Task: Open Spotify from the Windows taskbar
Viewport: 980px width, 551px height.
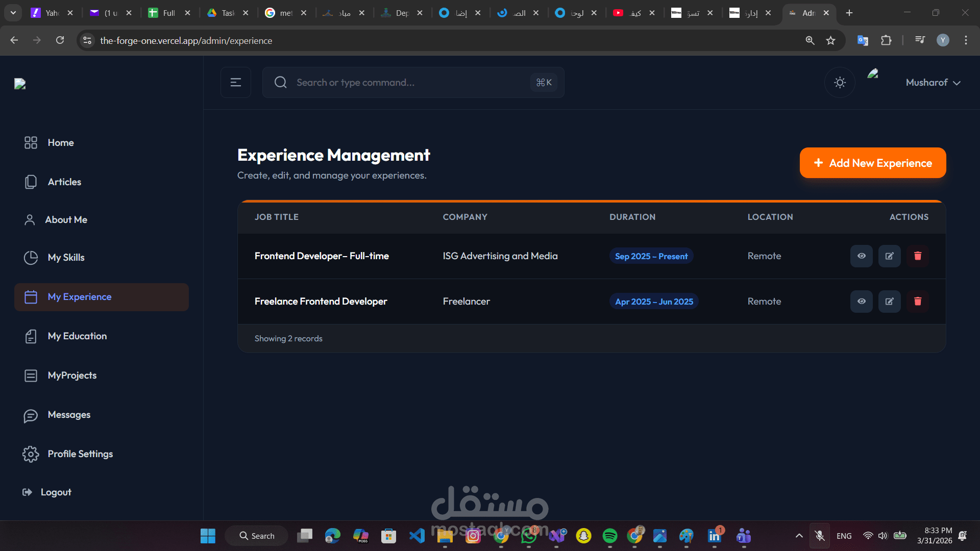Action: pyautogui.click(x=609, y=536)
